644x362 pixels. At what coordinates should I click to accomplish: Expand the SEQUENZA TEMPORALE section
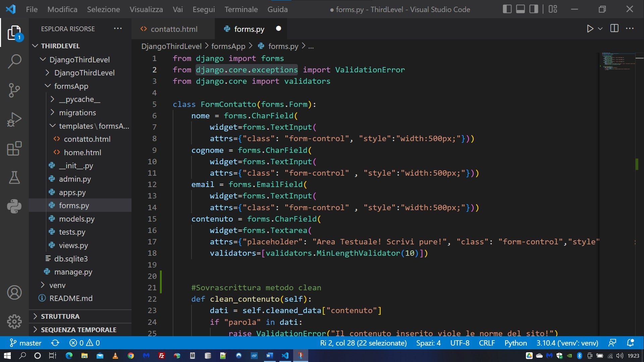80,330
